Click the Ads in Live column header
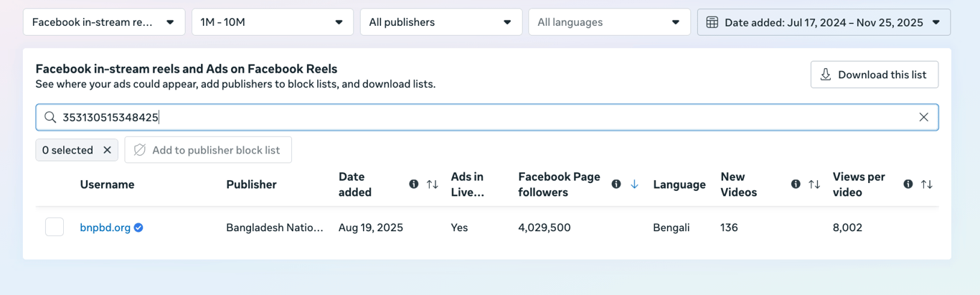 467,184
